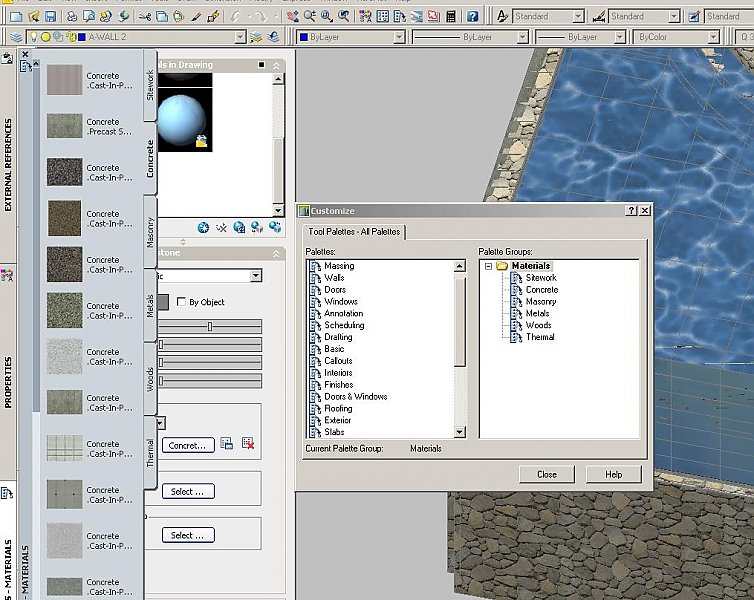Switch to the Masonry palette tab
Image resolution: width=754 pixels, height=600 pixels.
(x=151, y=233)
